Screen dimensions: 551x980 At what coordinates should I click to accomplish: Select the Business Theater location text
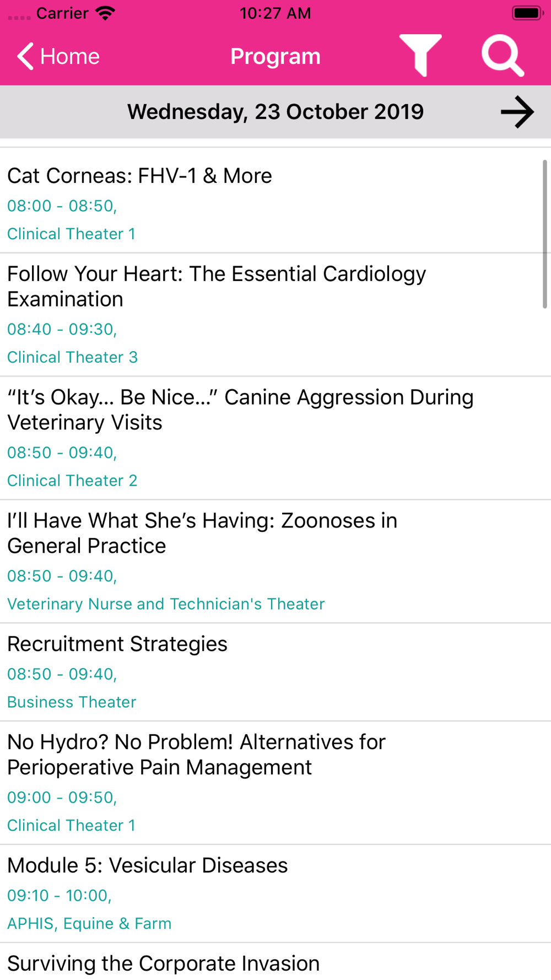point(72,702)
